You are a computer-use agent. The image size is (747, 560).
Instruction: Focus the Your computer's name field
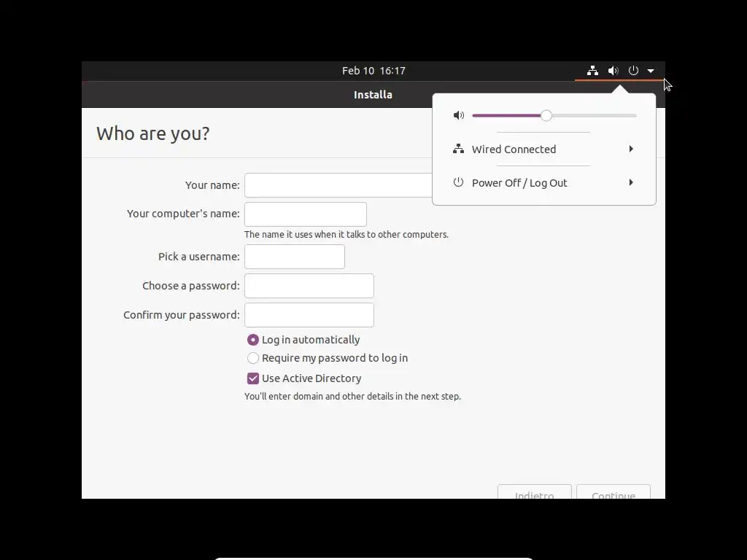306,214
